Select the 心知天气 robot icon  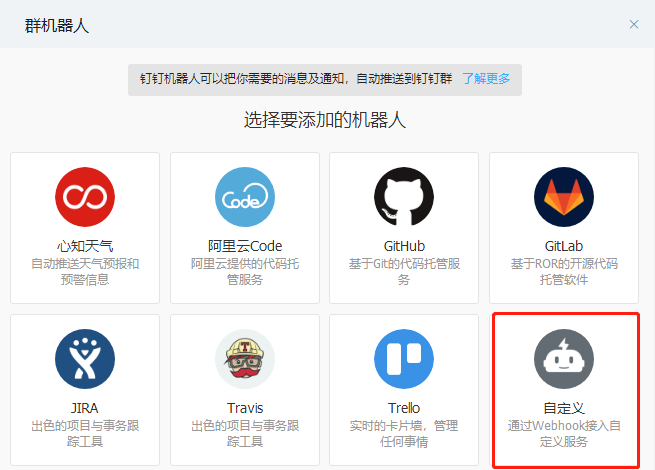85,197
